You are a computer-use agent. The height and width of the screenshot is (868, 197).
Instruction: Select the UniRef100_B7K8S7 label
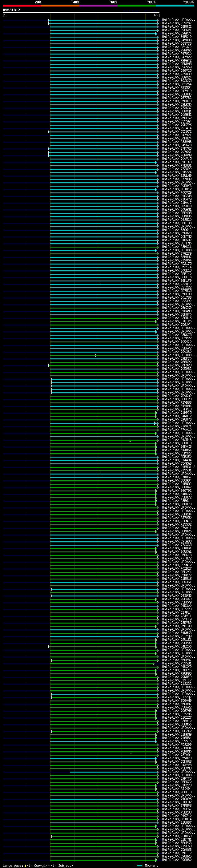176,477
